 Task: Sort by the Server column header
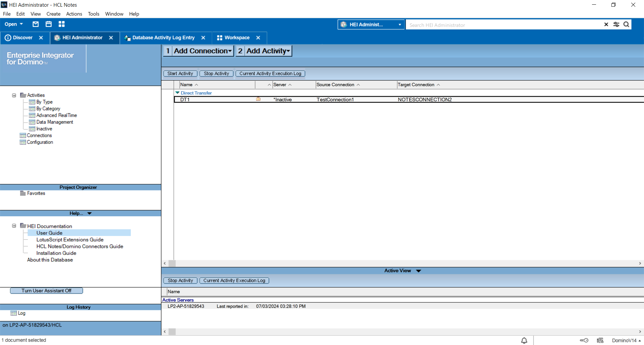tap(294, 84)
